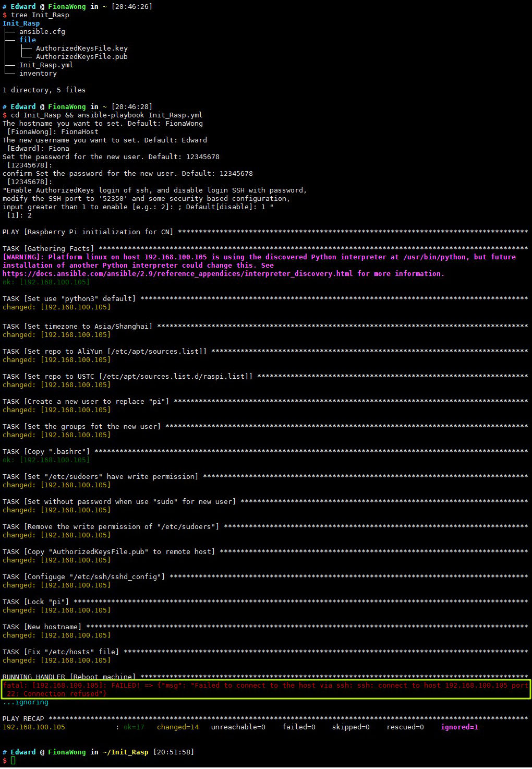The width and height of the screenshot is (532, 769).
Task: Click the '1 directory, 5 files' summary line
Action: pos(44,90)
